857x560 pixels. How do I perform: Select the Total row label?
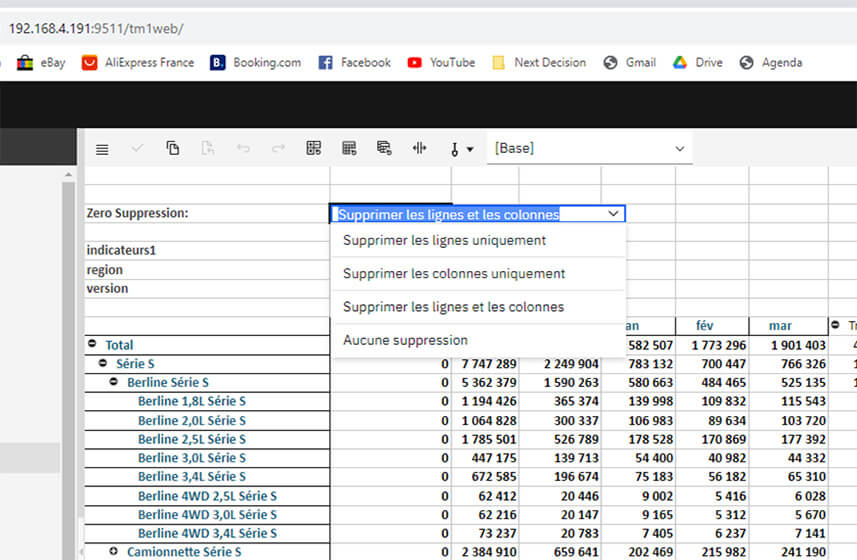(119, 345)
